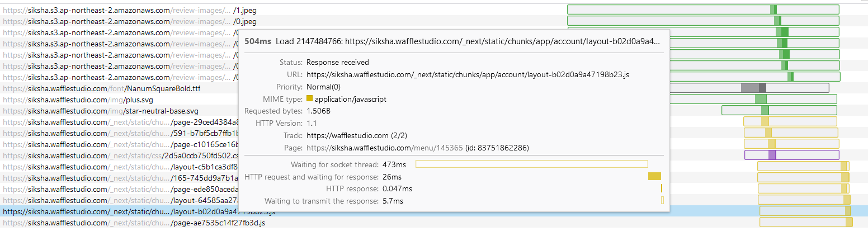
Task: Click the yellow MIME type color square
Action: [x=310, y=99]
